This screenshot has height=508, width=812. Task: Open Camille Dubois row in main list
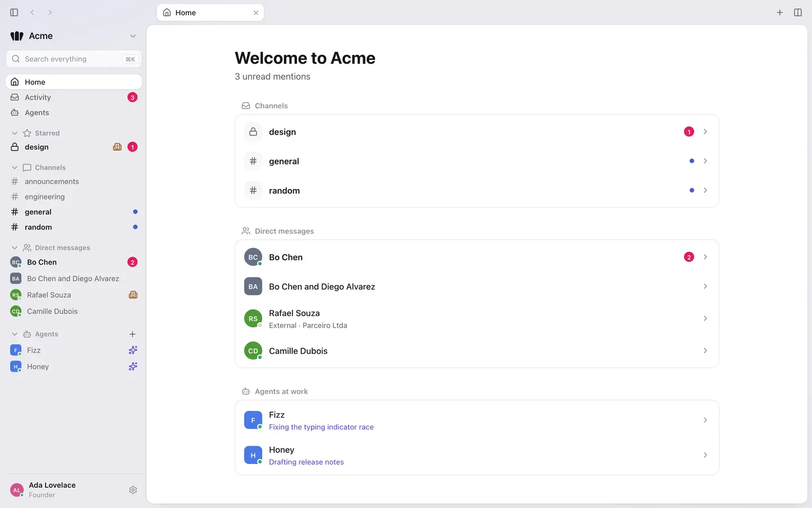coord(477,351)
